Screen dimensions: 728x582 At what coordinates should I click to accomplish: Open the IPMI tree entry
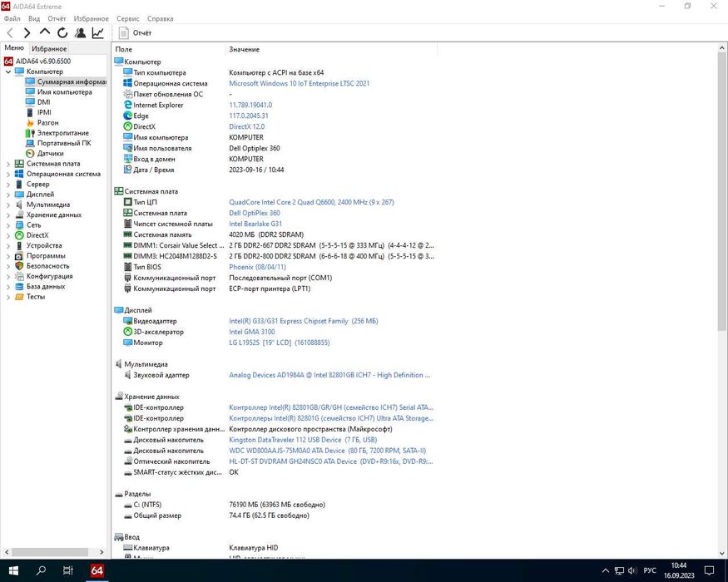tap(44, 112)
